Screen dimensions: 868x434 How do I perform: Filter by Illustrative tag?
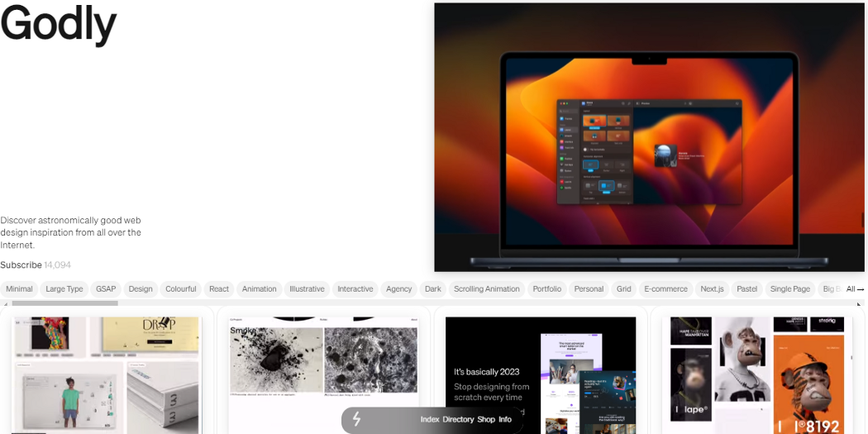click(x=308, y=289)
